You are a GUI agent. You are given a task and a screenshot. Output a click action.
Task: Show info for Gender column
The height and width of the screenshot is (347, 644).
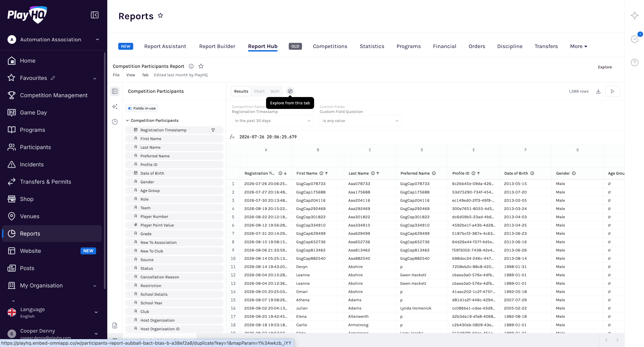[574, 173]
